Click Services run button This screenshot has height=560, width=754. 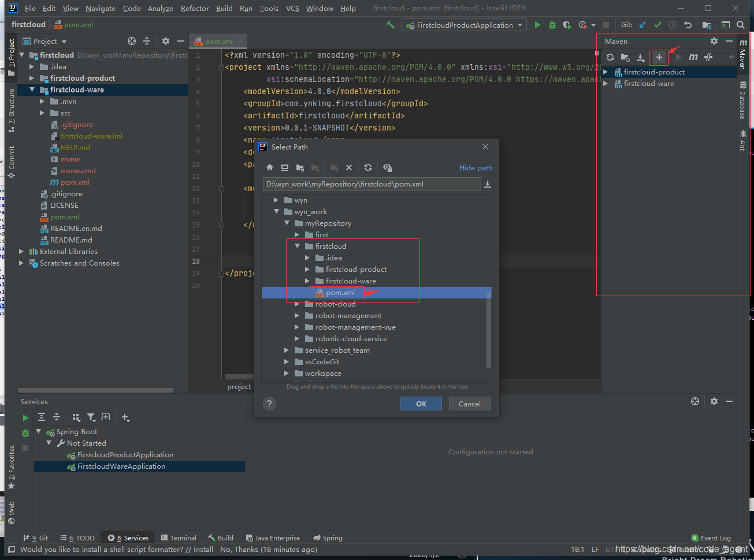tap(25, 417)
